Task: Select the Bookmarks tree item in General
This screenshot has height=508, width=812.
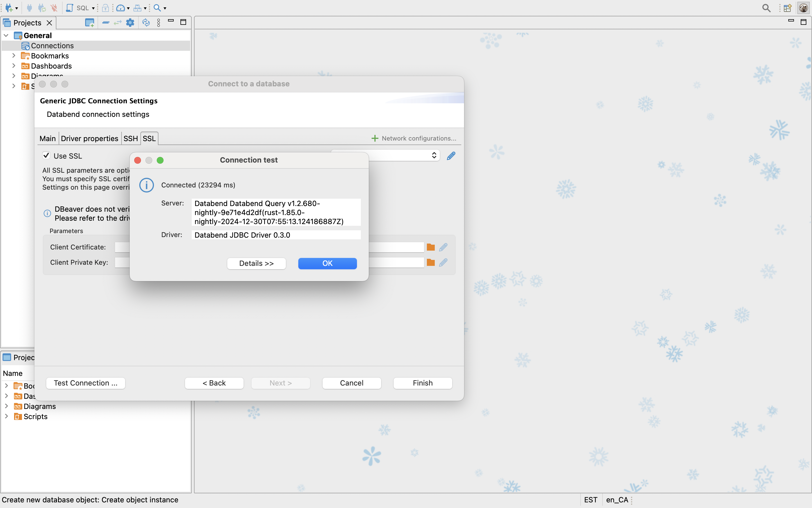Action: click(50, 56)
